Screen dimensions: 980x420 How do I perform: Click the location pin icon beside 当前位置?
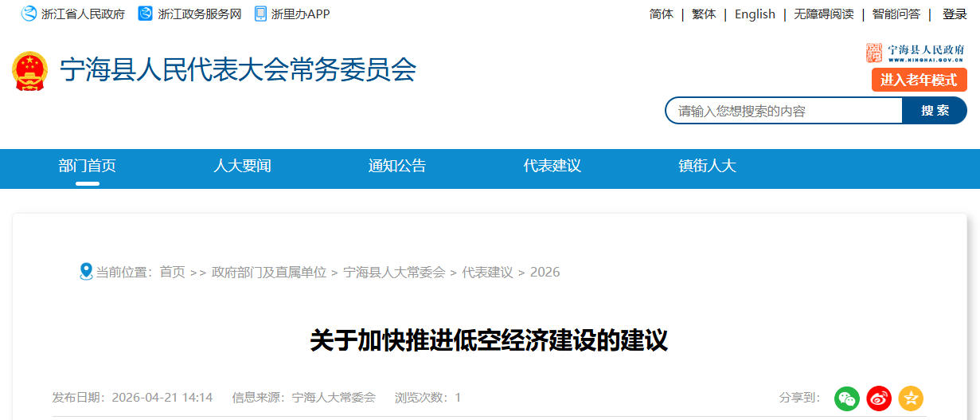(x=87, y=272)
